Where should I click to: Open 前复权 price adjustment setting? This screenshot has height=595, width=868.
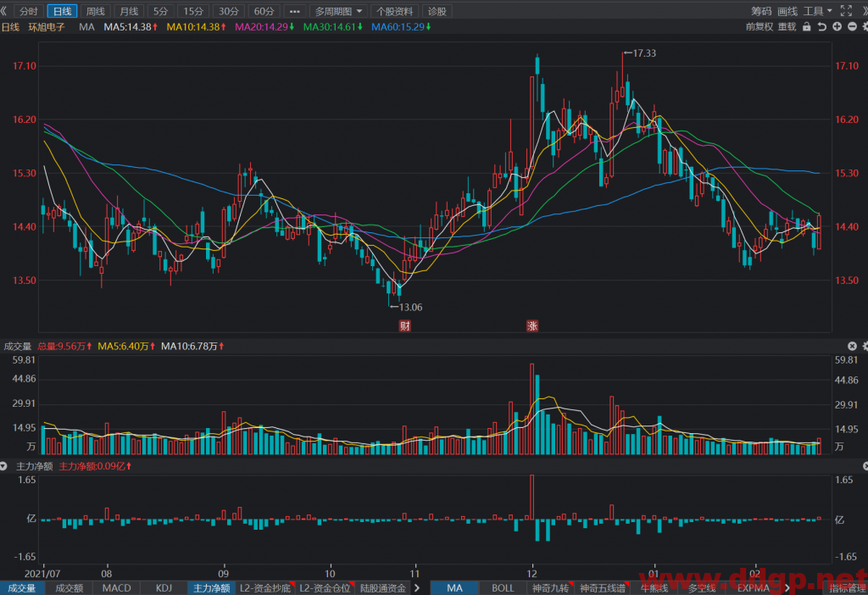[x=759, y=26]
